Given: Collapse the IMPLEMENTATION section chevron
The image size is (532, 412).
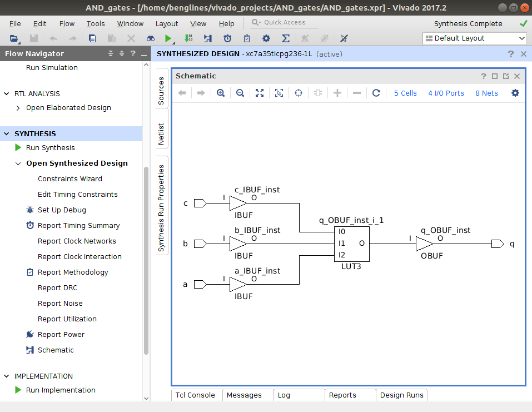Looking at the screenshot, I should tap(7, 376).
